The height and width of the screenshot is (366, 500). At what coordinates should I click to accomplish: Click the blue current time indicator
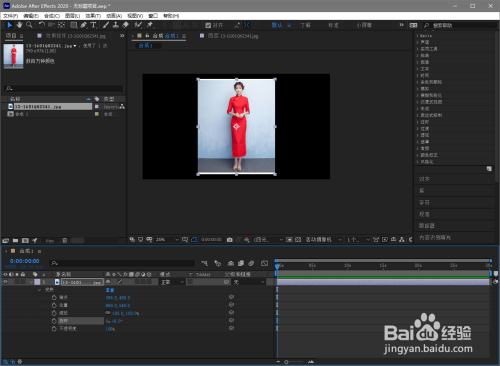click(277, 266)
